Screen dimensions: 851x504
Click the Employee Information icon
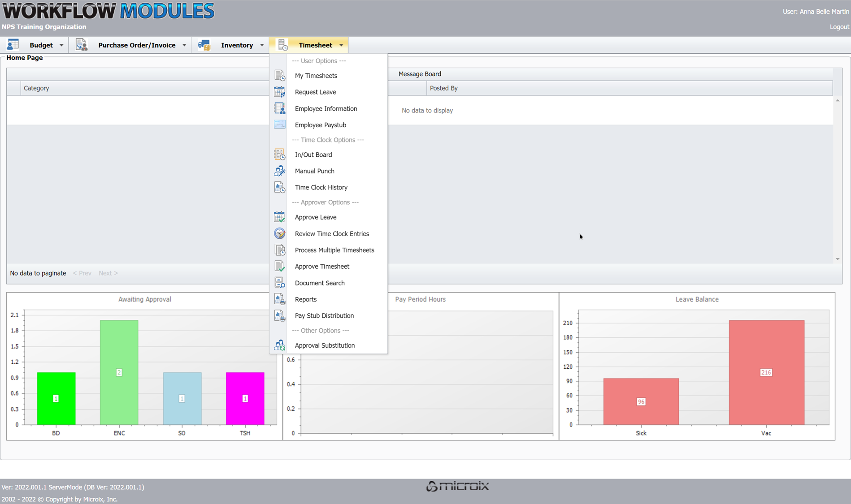(x=279, y=108)
